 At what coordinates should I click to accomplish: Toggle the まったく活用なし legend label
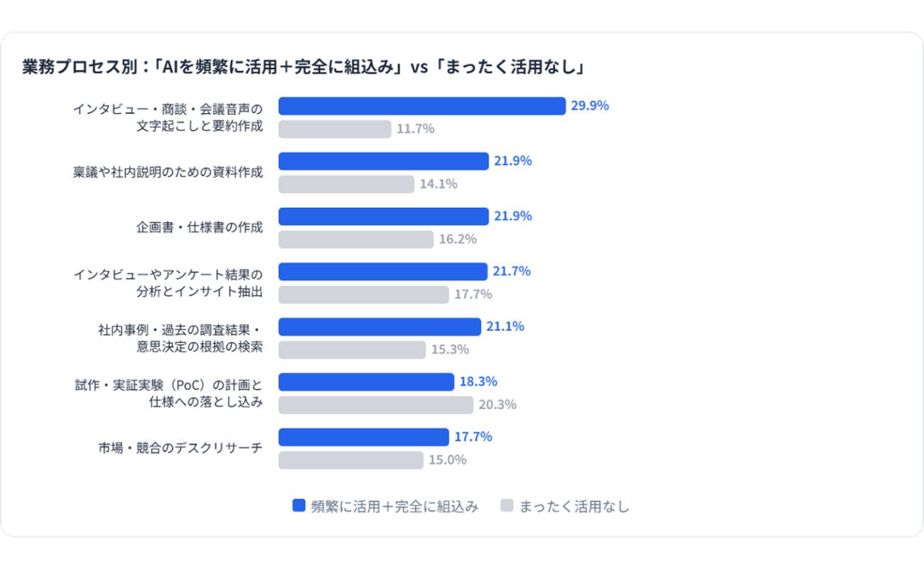click(574, 506)
